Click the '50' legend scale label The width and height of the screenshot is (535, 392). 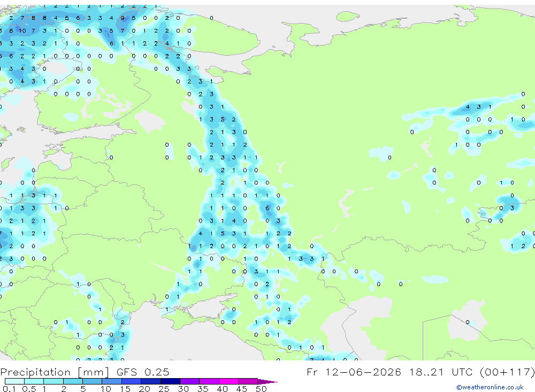pyautogui.click(x=261, y=389)
